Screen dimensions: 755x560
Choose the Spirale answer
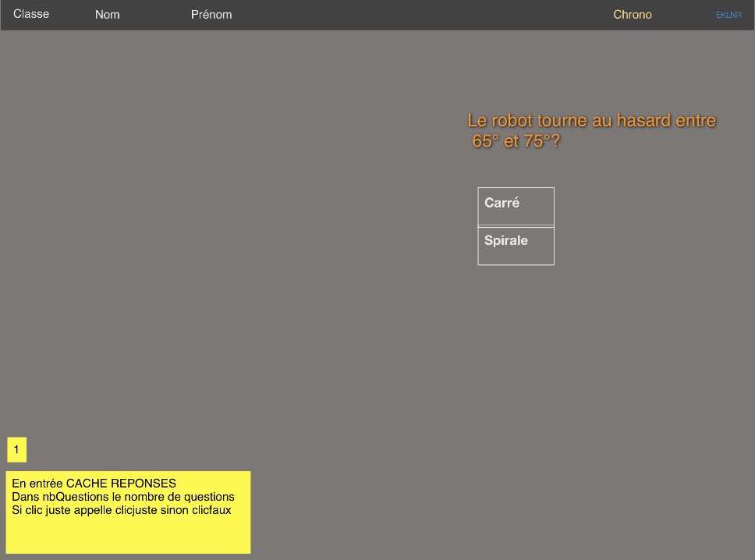tap(516, 246)
